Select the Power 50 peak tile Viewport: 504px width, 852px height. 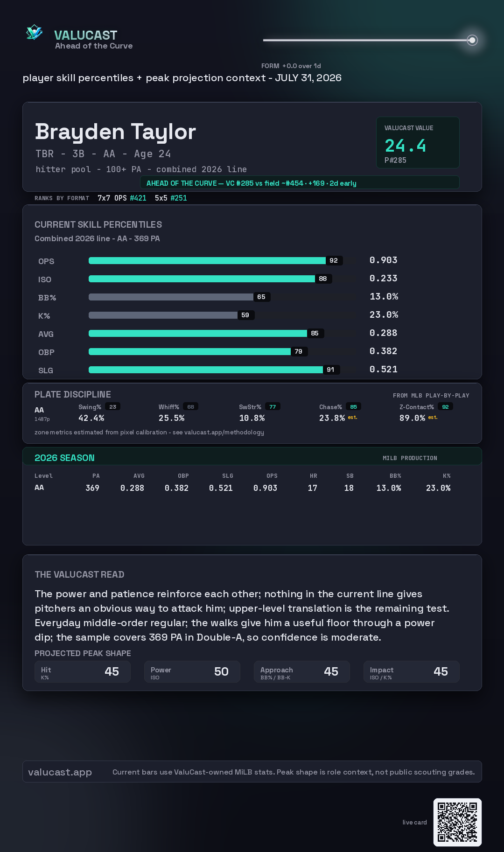192,671
